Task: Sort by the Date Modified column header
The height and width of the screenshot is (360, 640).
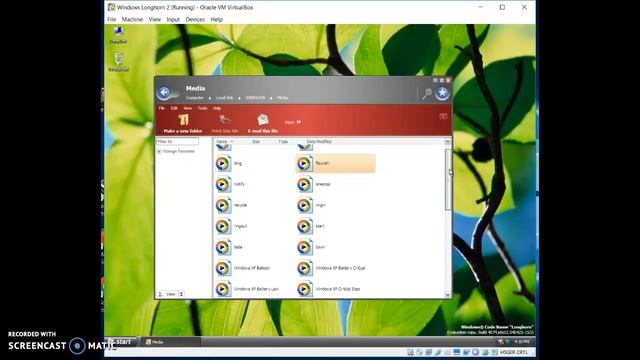Action: pos(319,141)
